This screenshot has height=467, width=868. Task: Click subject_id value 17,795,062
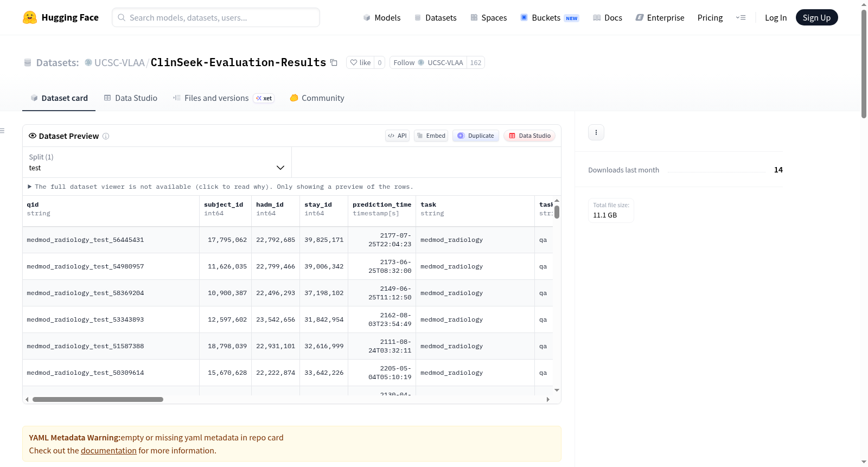[225, 240]
